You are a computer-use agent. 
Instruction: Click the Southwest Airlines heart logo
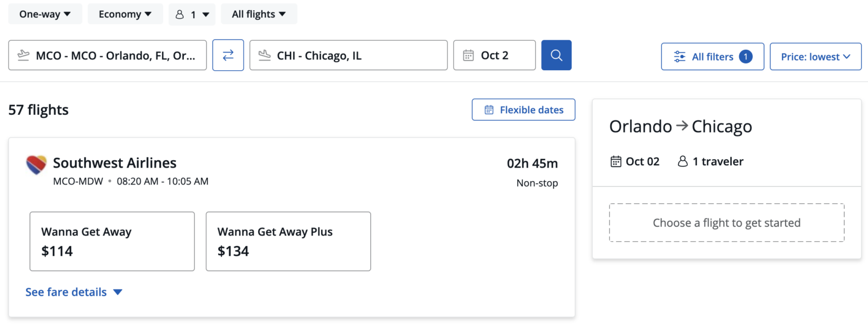36,165
